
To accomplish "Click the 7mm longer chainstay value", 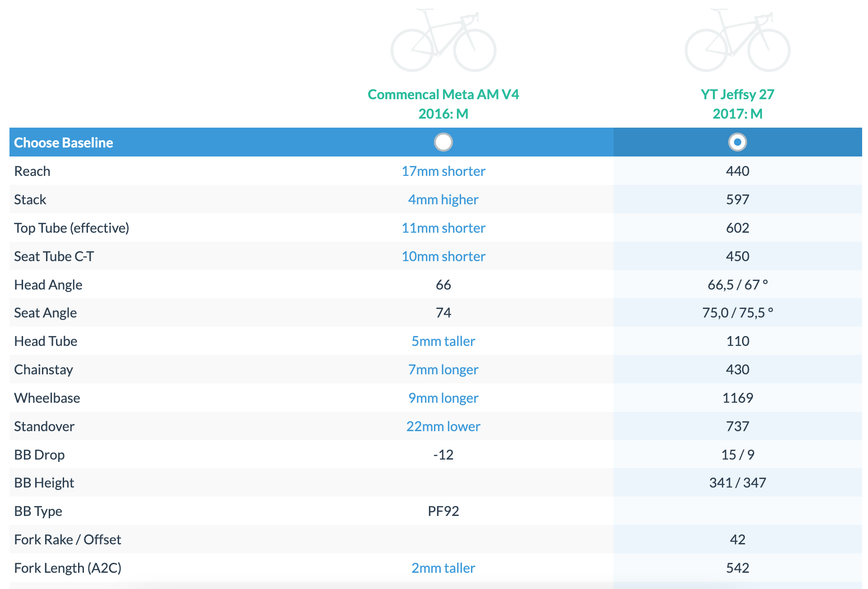I will [x=443, y=369].
